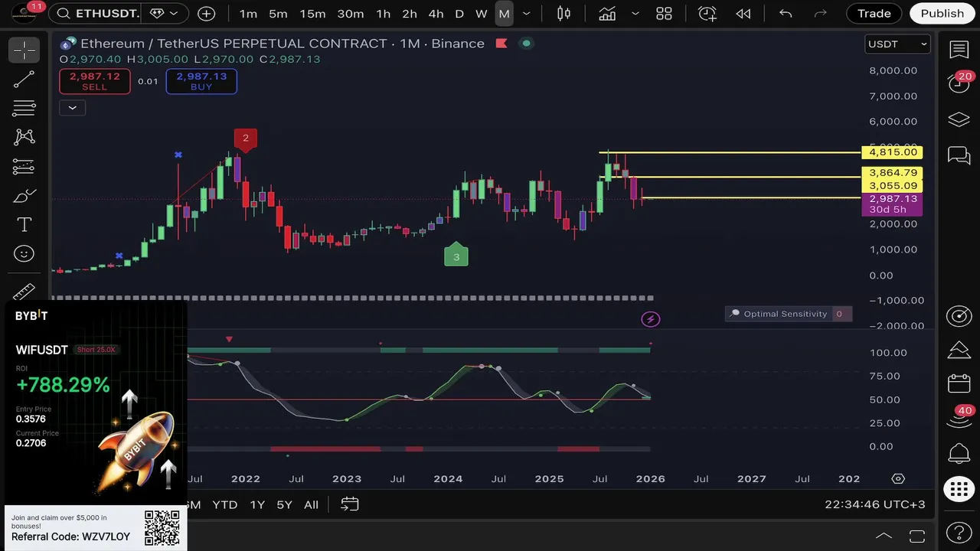Open the emoji icons tool
Screen dimensions: 980x551
(24, 253)
